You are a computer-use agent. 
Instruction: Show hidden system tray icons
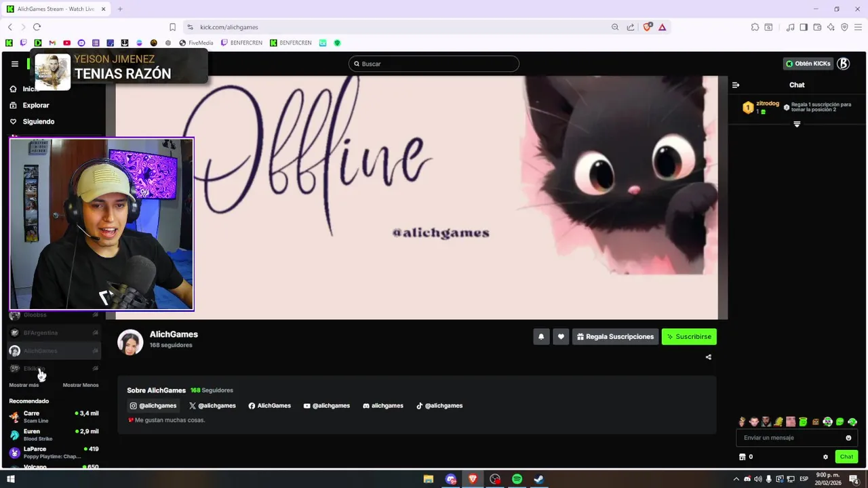[736, 479]
